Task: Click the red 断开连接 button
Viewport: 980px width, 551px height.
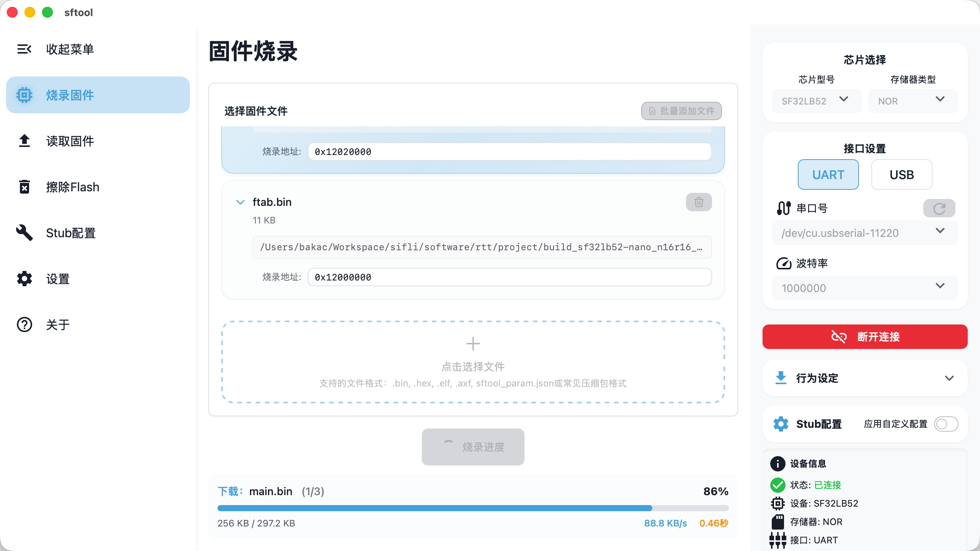Action: click(864, 337)
